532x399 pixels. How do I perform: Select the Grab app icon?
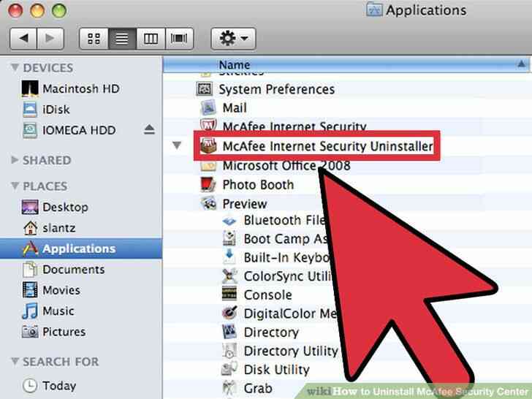click(x=229, y=388)
